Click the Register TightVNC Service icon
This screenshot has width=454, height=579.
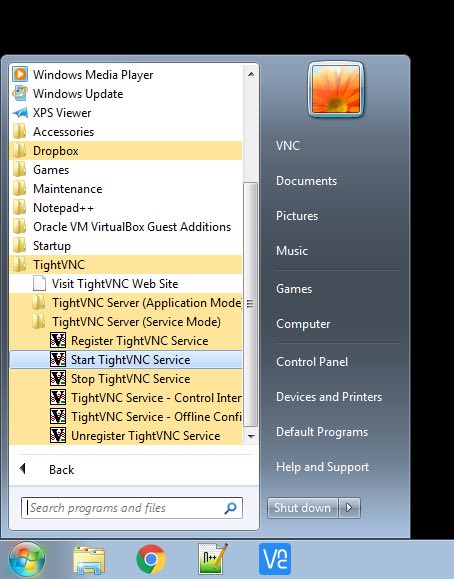click(58, 340)
